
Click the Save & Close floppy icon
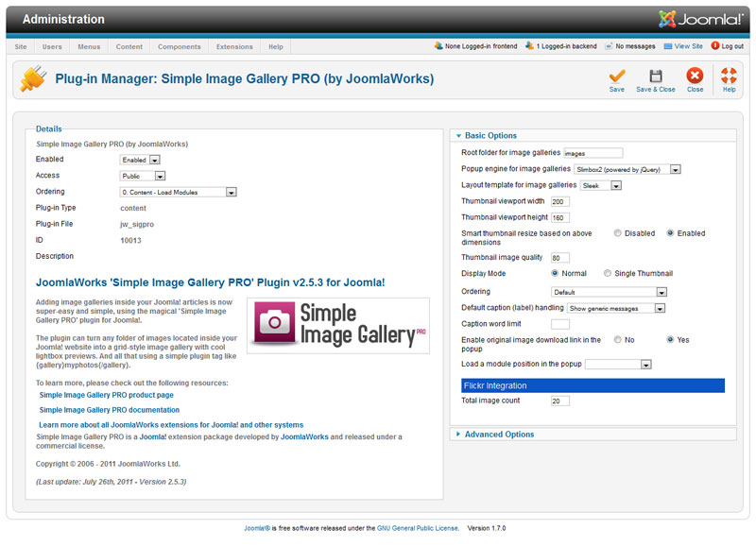[655, 77]
